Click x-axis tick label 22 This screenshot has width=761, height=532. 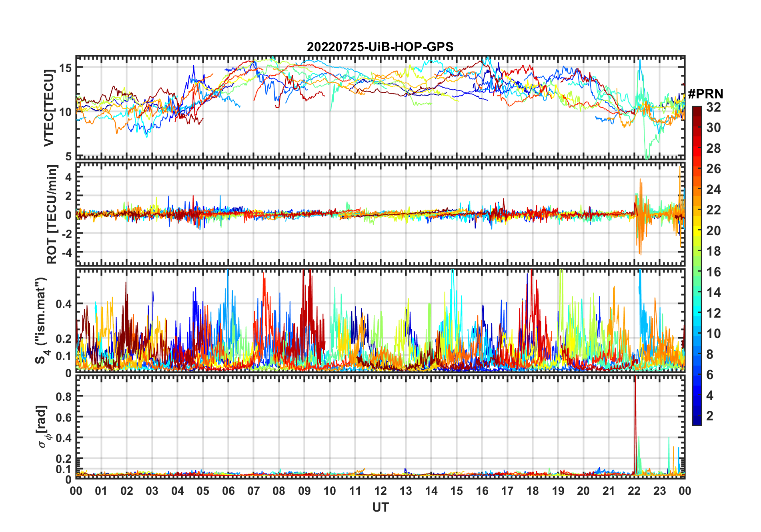(634, 491)
